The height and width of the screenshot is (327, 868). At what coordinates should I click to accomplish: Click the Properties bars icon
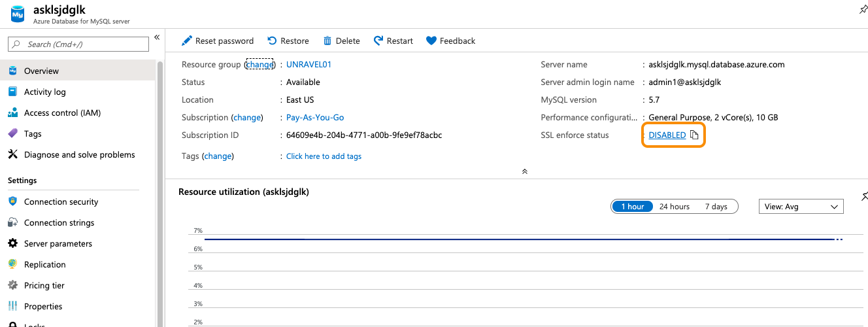pos(12,306)
